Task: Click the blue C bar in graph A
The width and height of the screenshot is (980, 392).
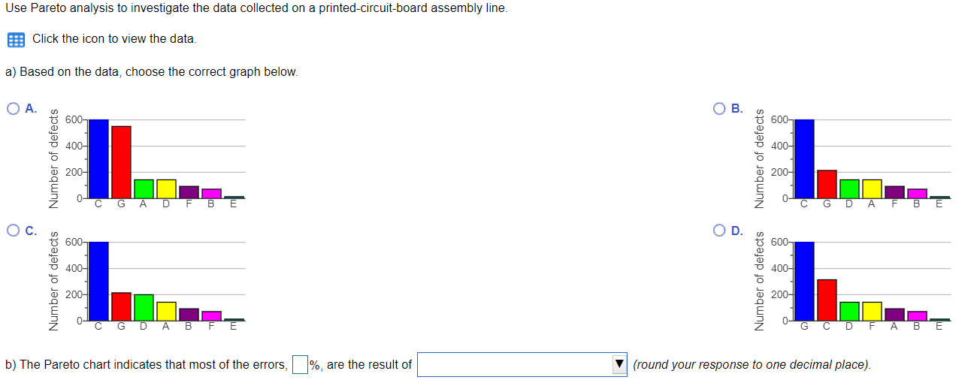Action: click(x=98, y=158)
